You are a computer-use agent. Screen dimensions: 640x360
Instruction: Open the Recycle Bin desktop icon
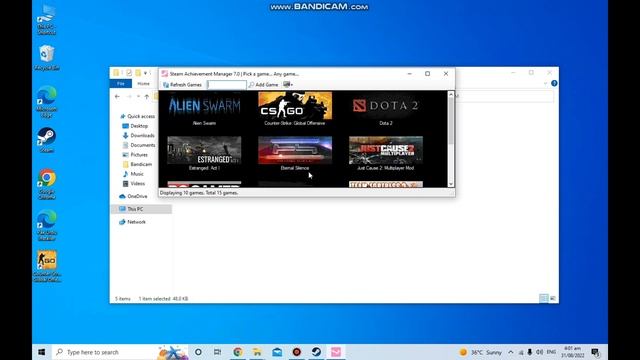(47, 58)
